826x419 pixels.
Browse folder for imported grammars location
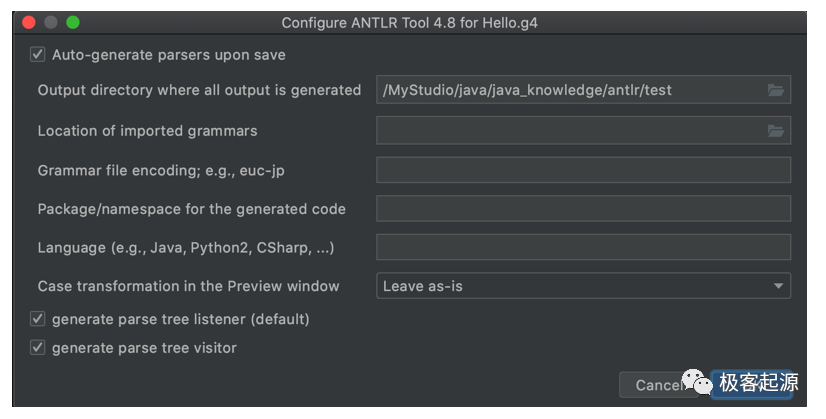pyautogui.click(x=775, y=131)
